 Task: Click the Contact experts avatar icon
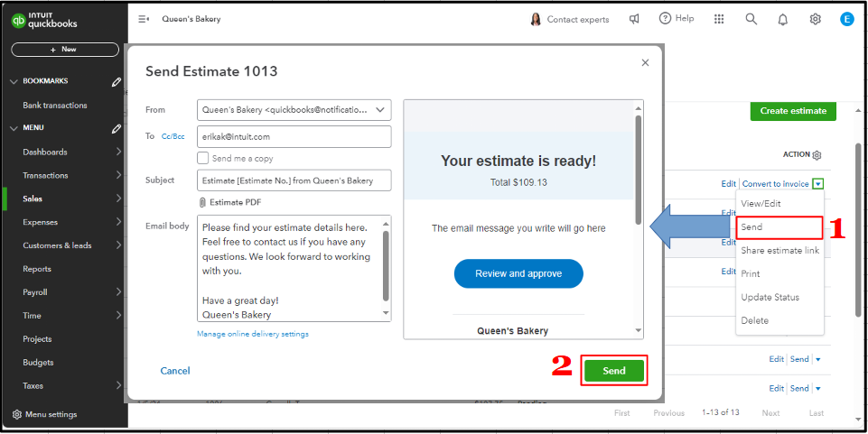coord(536,19)
